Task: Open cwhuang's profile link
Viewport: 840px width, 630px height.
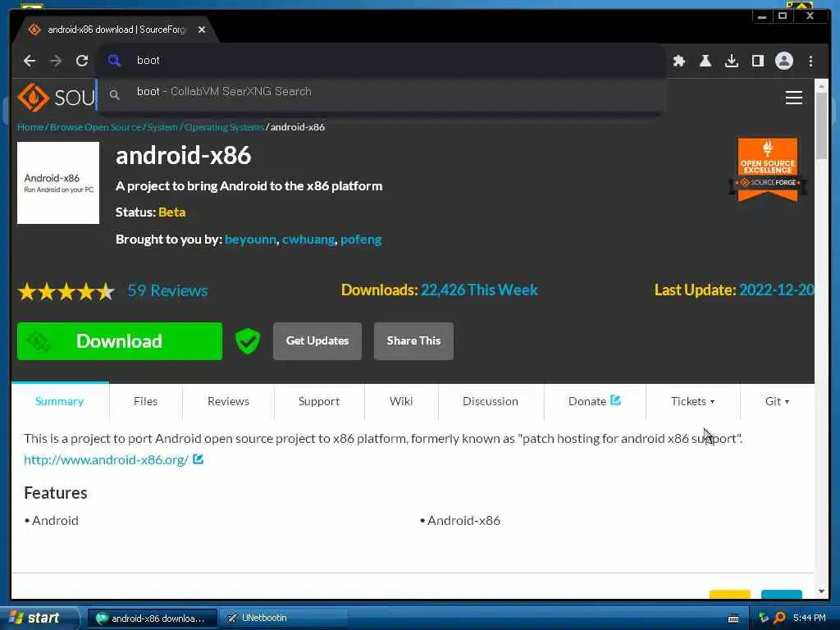Action: 308,240
